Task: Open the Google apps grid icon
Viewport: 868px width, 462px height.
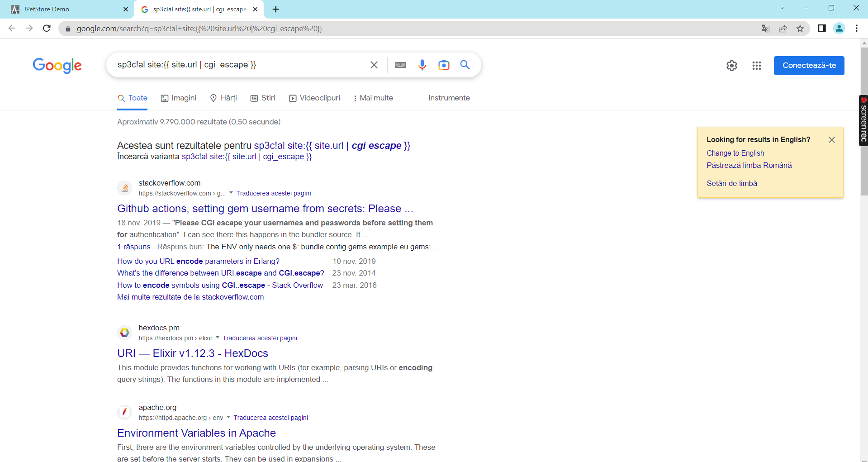Action: pos(756,66)
